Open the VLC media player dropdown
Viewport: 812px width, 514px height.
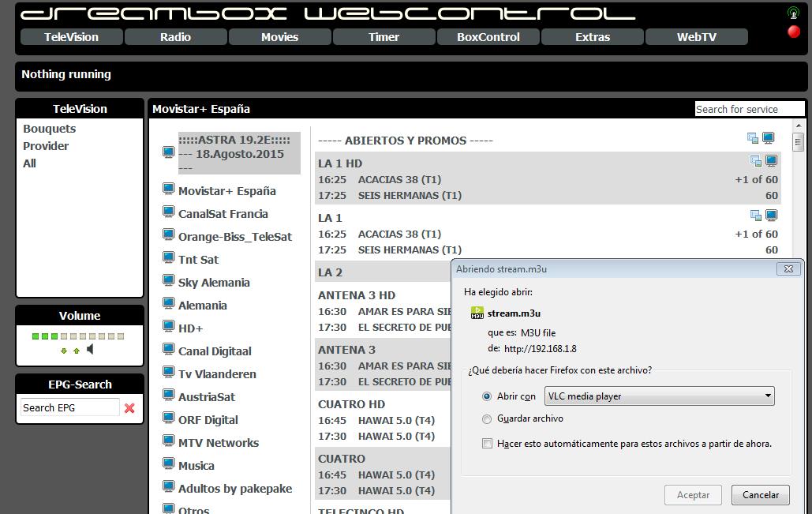(x=659, y=396)
